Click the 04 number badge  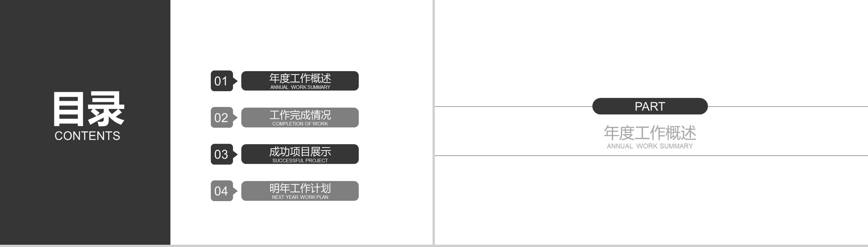[222, 191]
